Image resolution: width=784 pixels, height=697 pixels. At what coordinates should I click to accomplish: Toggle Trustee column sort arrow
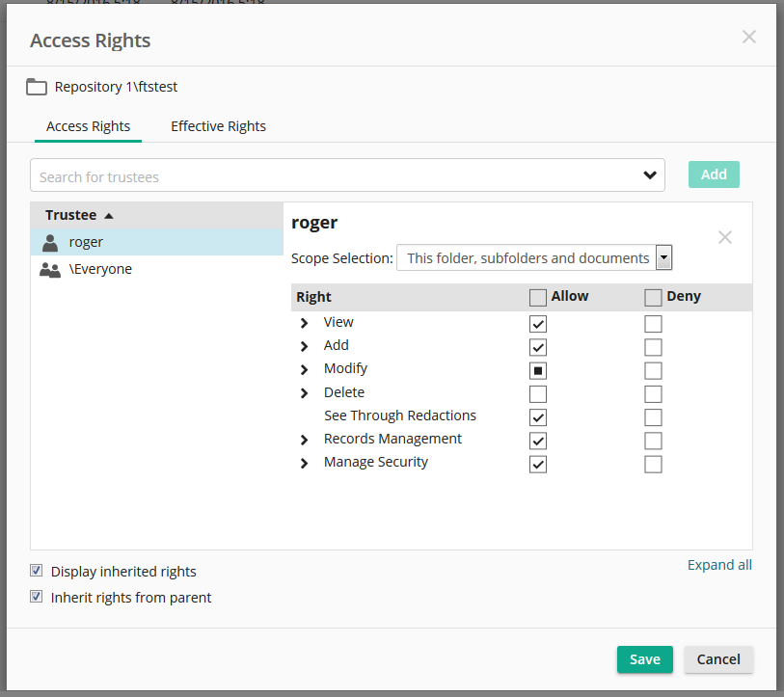(x=109, y=216)
